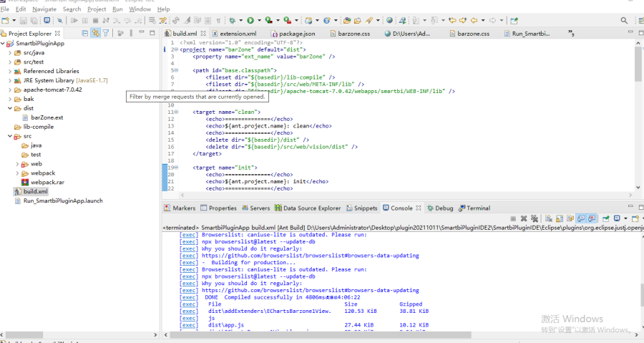Open the File menu
Viewport: 644px width, 343px height.
[5, 9]
